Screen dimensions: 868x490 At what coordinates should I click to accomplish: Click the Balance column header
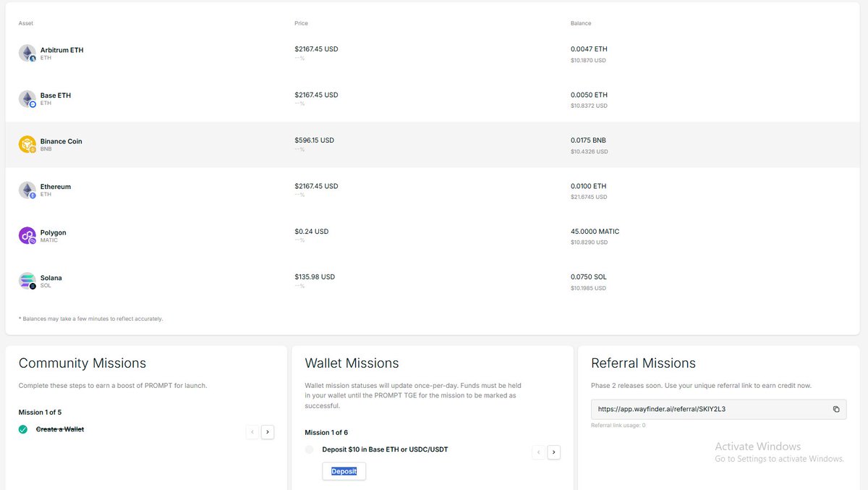coord(581,23)
